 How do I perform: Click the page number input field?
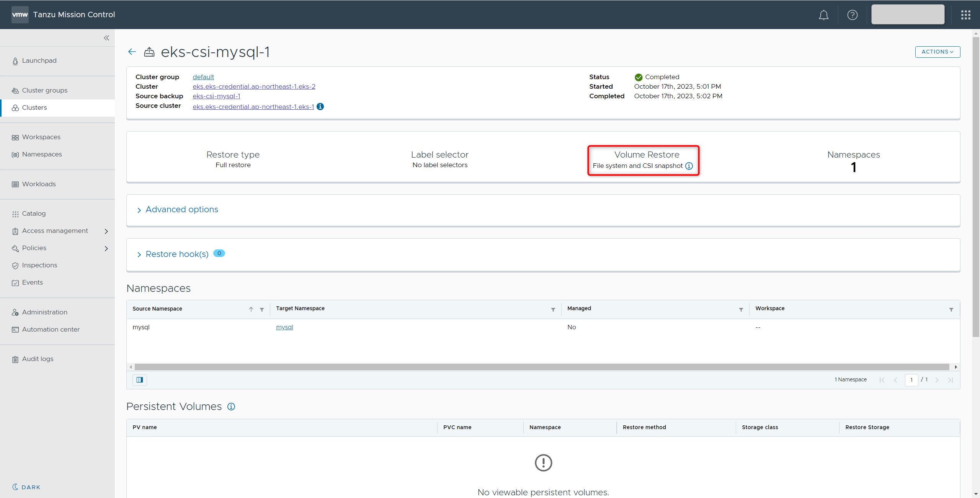pyautogui.click(x=911, y=380)
